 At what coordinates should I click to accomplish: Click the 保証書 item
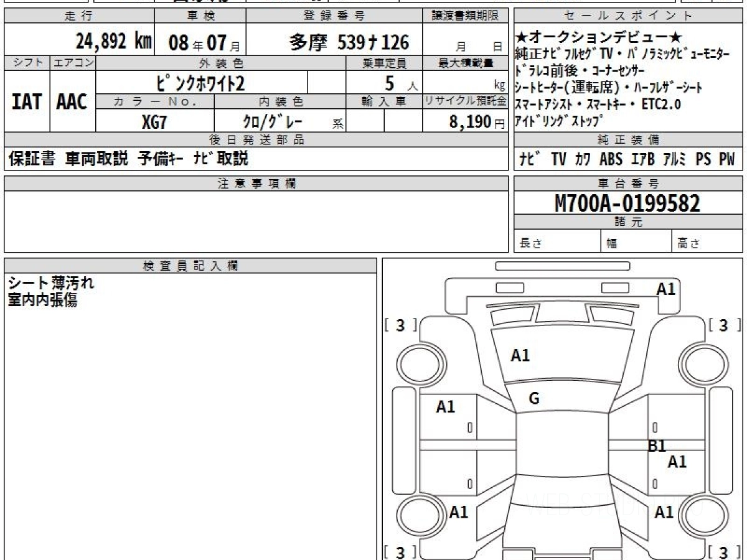click(x=32, y=159)
